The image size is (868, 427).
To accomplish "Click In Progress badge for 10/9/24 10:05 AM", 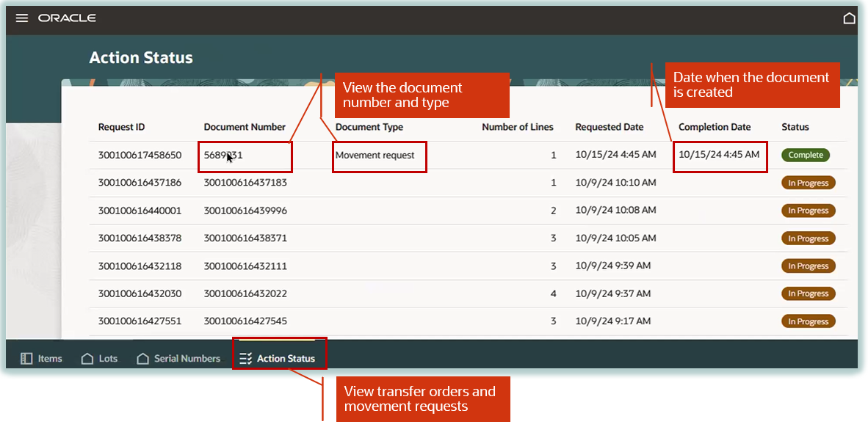I will click(x=809, y=238).
